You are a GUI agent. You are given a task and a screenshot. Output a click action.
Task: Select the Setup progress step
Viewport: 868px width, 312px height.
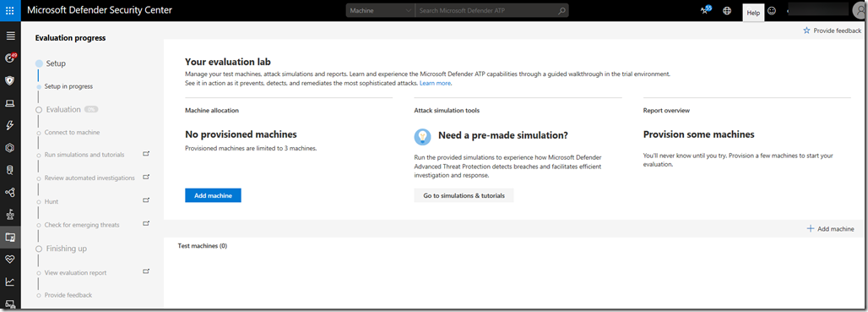click(x=51, y=63)
